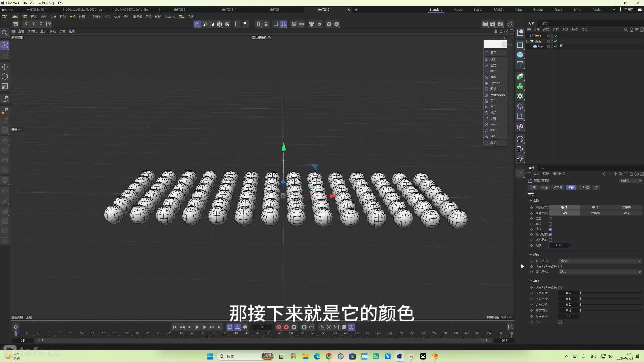Screen dimensions: 644x362
Task: Select the Rotate tool in left toolbar
Action: coord(5,77)
